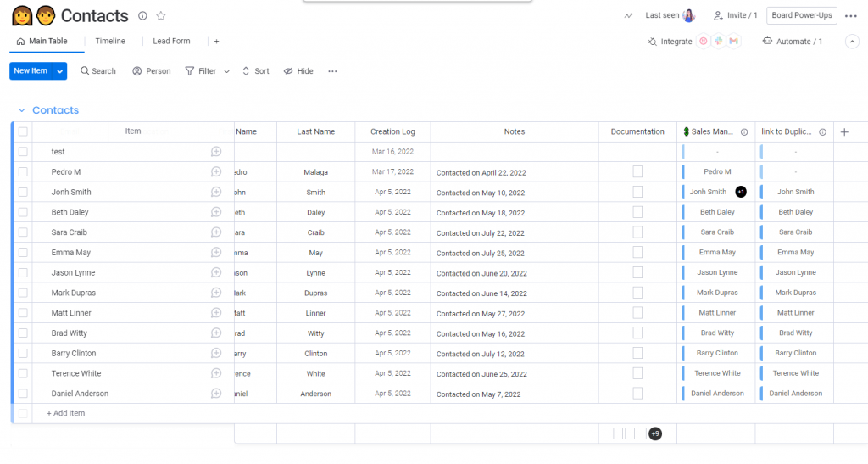Tick Documentation checkbox for Beth Daley
This screenshot has height=464, width=868.
tap(637, 212)
